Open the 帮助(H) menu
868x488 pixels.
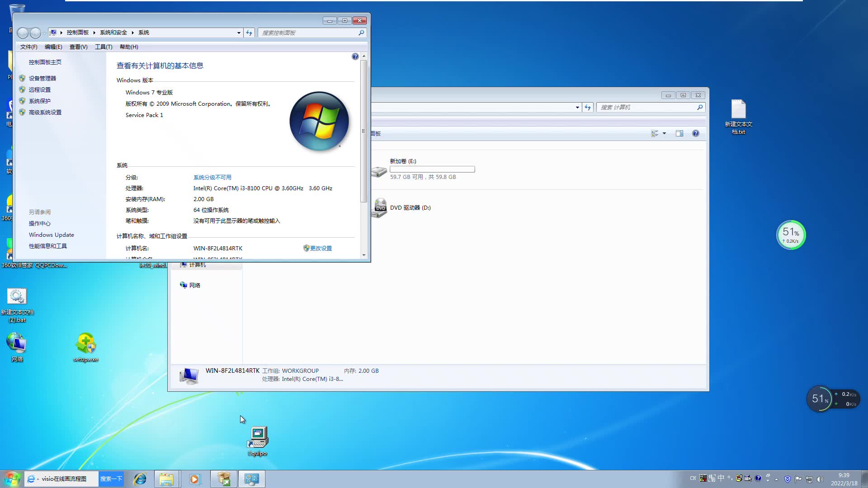pos(129,47)
